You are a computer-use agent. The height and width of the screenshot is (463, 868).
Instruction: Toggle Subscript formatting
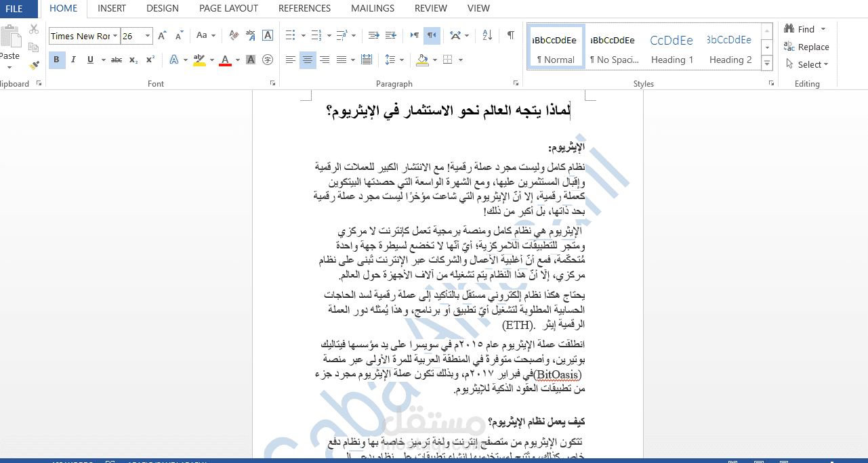coord(133,60)
